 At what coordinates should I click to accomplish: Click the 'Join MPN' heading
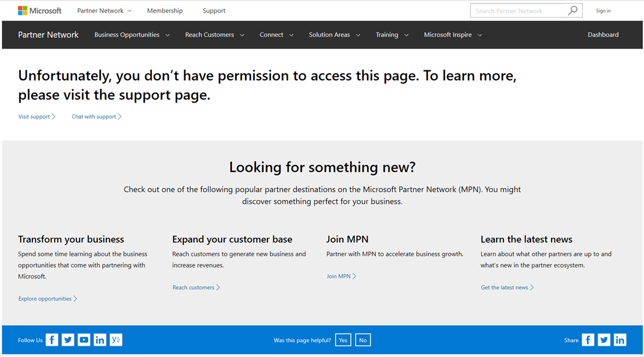[x=347, y=239]
